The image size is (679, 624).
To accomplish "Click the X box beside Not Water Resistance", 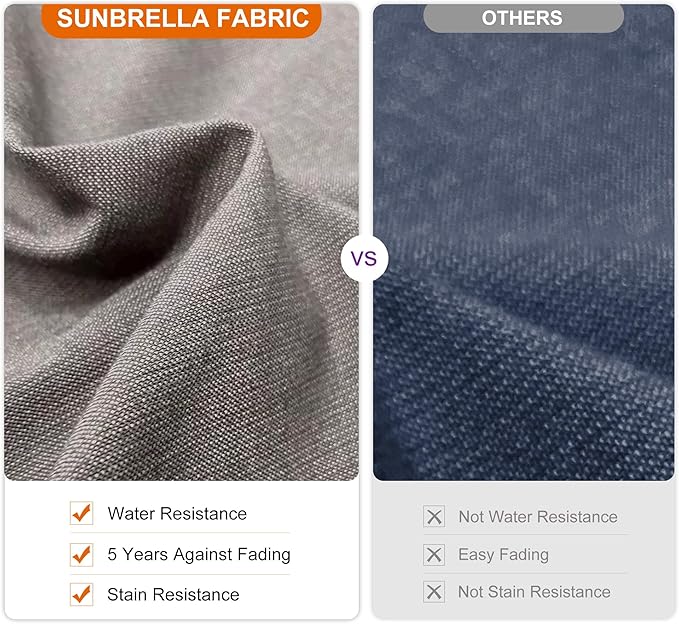I will tap(434, 517).
